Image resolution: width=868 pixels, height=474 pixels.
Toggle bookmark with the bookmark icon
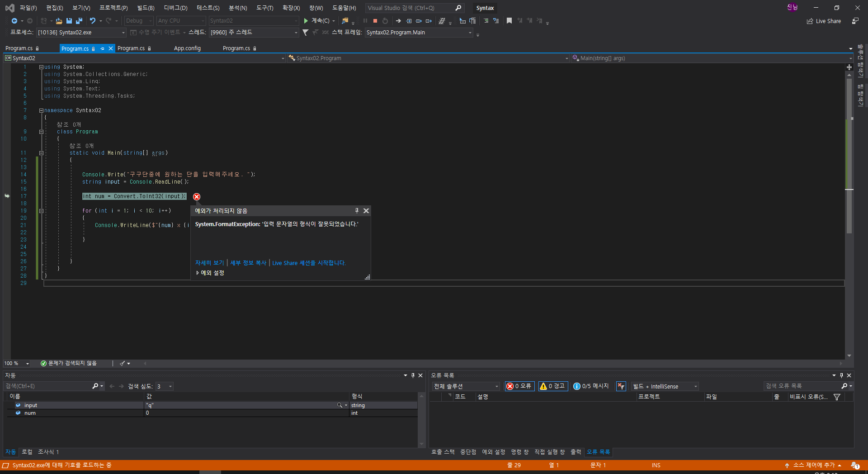(x=509, y=21)
